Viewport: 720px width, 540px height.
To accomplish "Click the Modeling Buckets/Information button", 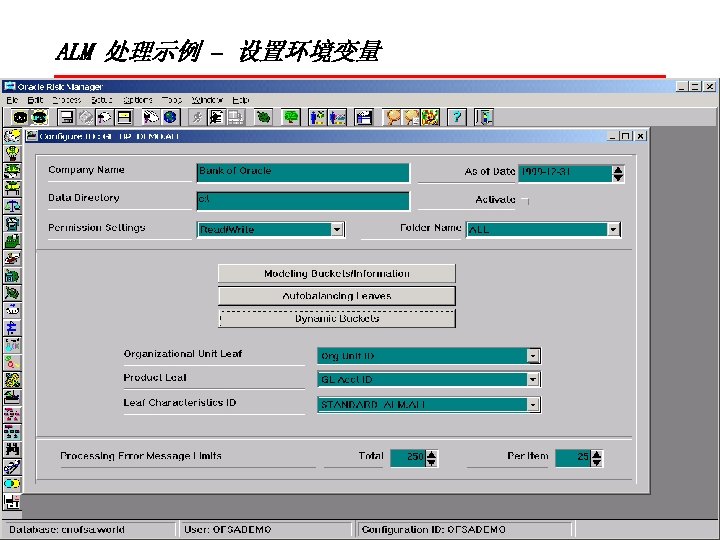I will point(337,273).
